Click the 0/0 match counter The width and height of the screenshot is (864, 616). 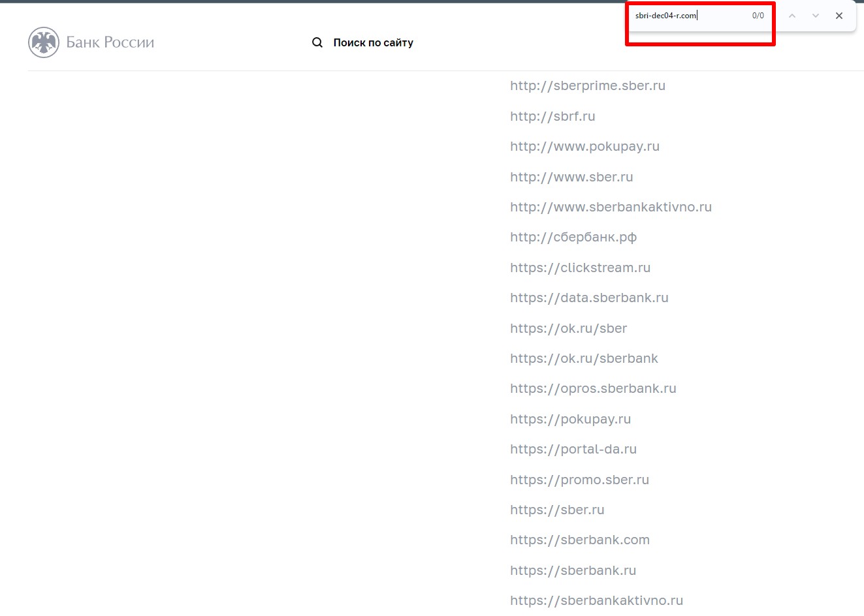coord(758,16)
